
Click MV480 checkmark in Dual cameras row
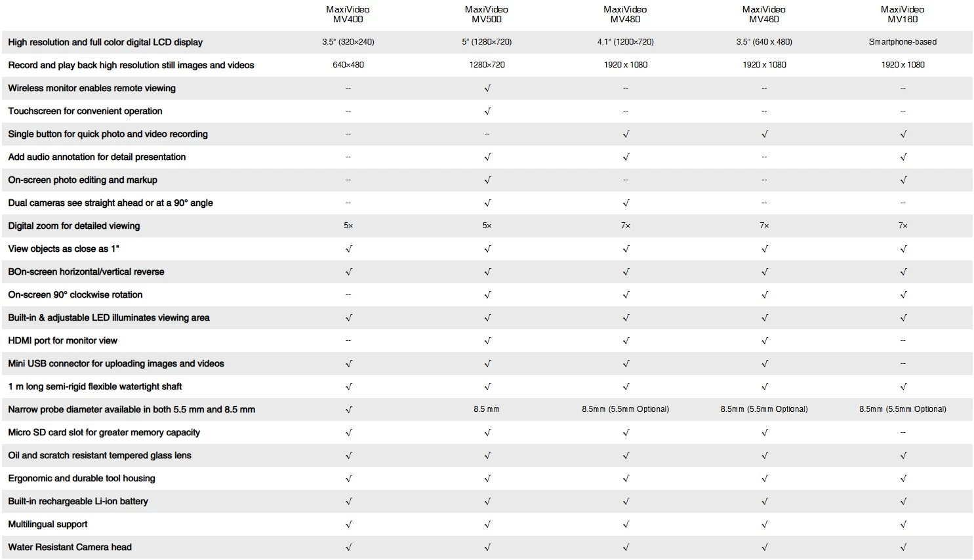626,203
